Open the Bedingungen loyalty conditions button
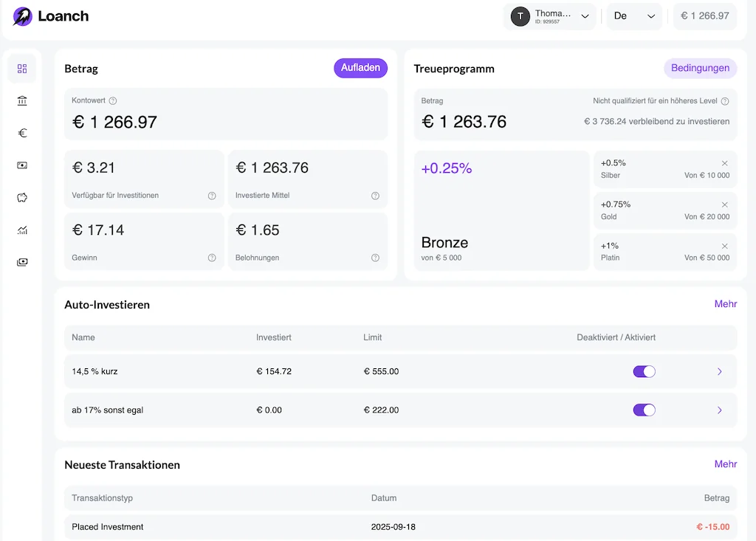Screen dimensions: 756x541 [700, 69]
